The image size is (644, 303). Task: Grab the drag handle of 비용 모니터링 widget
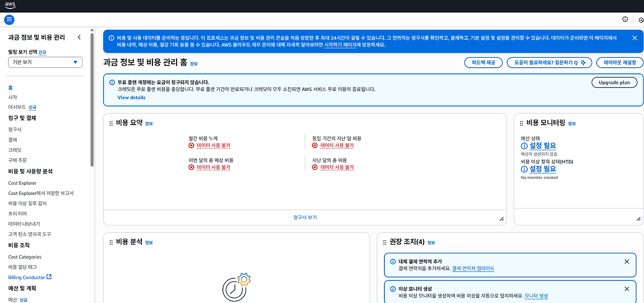pos(521,123)
